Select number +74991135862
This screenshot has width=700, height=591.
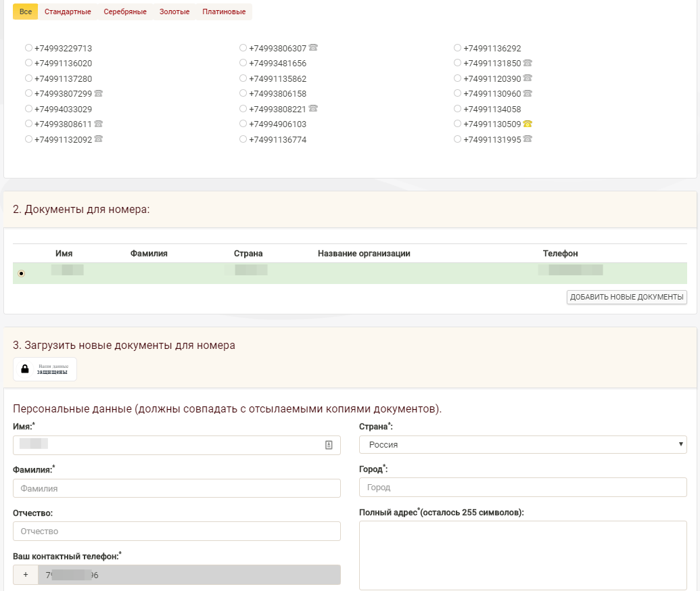(243, 78)
